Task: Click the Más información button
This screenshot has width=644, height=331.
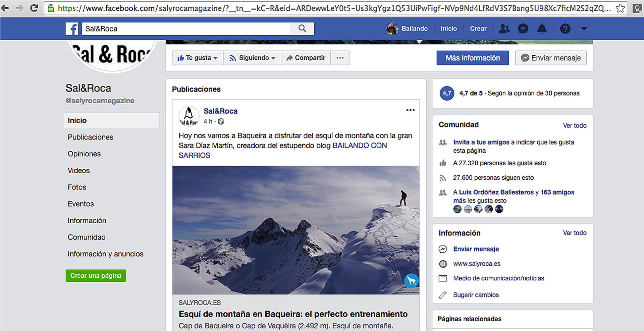Action: coord(472,58)
